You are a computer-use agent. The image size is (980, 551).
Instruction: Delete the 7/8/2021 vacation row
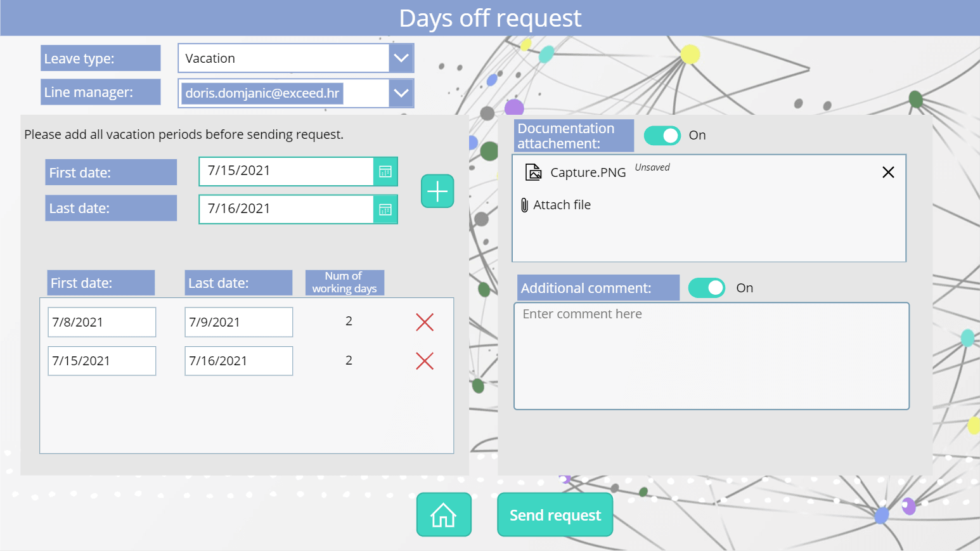(x=425, y=322)
